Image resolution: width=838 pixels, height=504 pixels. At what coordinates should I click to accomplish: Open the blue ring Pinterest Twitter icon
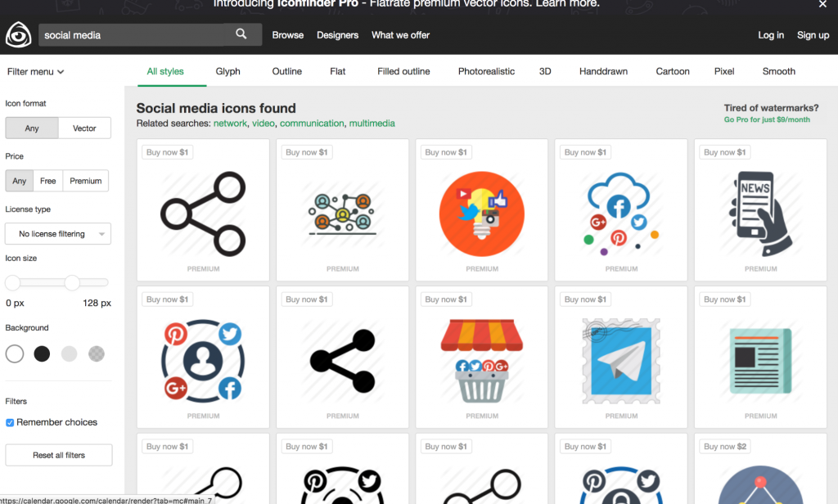(621, 485)
